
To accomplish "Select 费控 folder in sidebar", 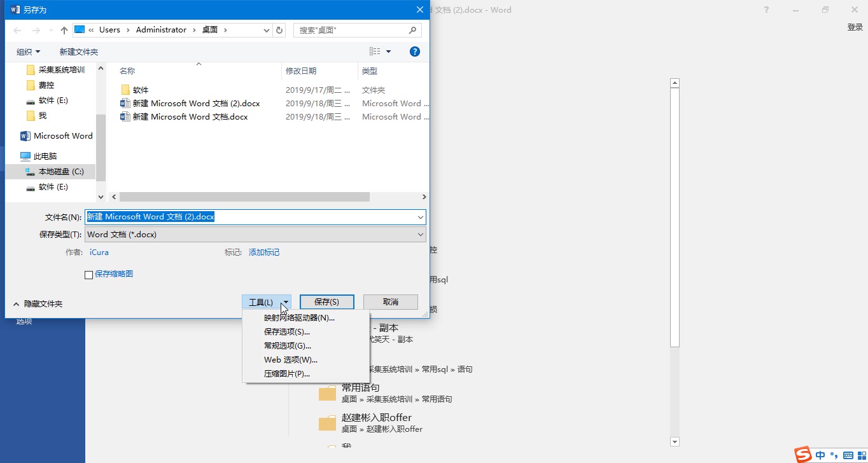I will point(41,85).
